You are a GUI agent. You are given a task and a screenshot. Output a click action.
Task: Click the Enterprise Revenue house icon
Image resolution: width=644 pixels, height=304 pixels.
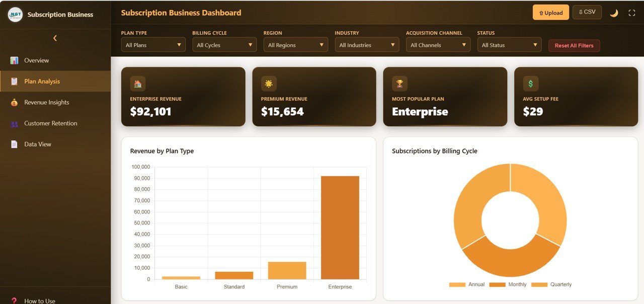(x=137, y=83)
